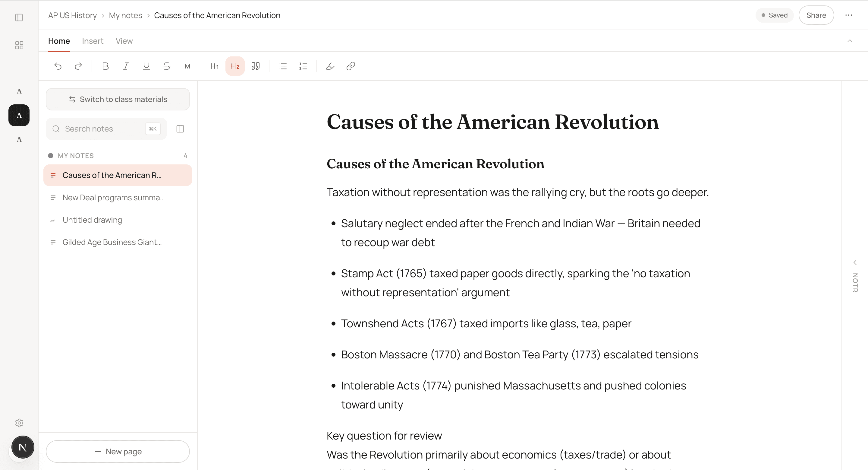Open the Untitled drawing page
The height and width of the screenshot is (470, 868).
(x=118, y=220)
